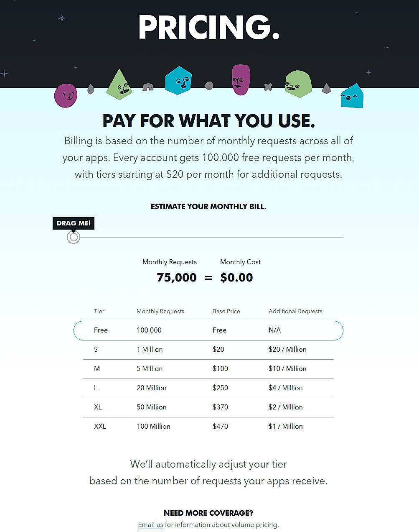Click the purple circle face character
The height and width of the screenshot is (532, 419).
pyautogui.click(x=66, y=95)
